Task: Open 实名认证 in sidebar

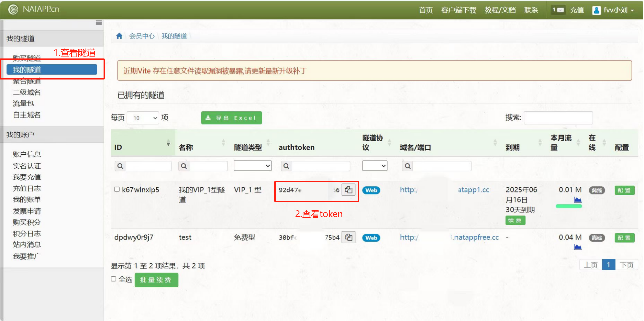Action: click(27, 166)
